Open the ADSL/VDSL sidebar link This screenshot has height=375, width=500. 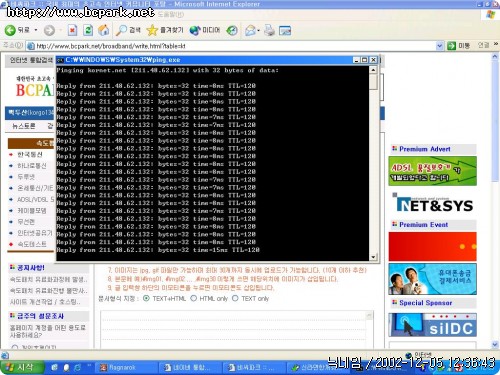(x=35, y=199)
